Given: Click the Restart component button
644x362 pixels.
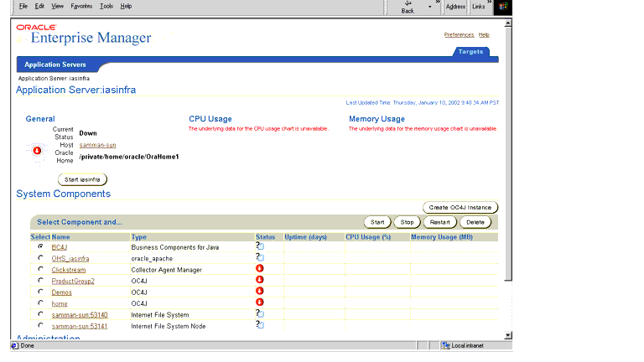Looking at the screenshot, I should coord(440,222).
